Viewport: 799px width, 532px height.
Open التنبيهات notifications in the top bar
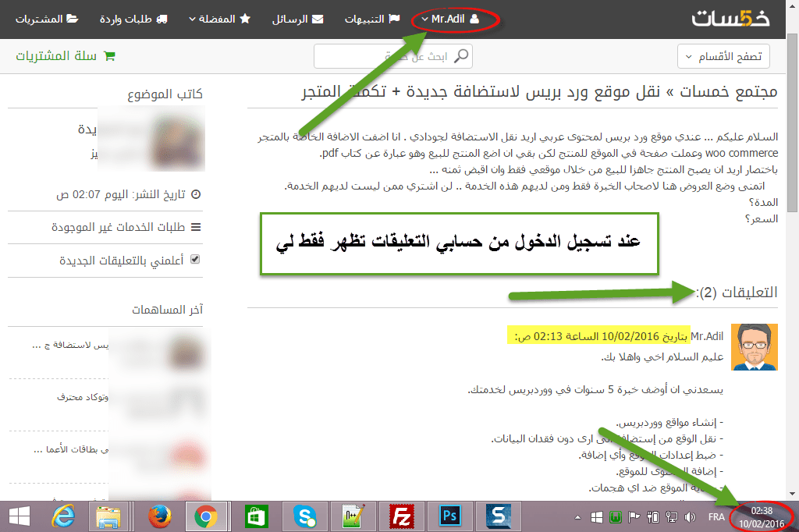tap(374, 18)
